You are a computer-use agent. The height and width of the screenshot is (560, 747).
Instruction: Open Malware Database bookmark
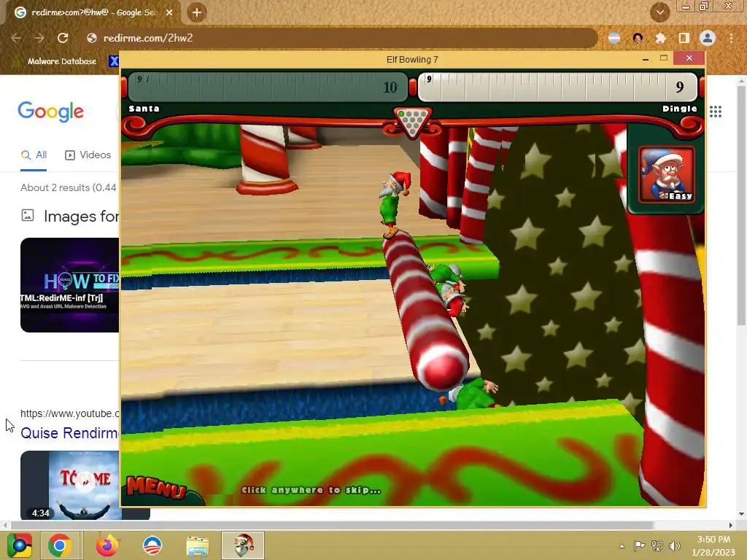56,61
